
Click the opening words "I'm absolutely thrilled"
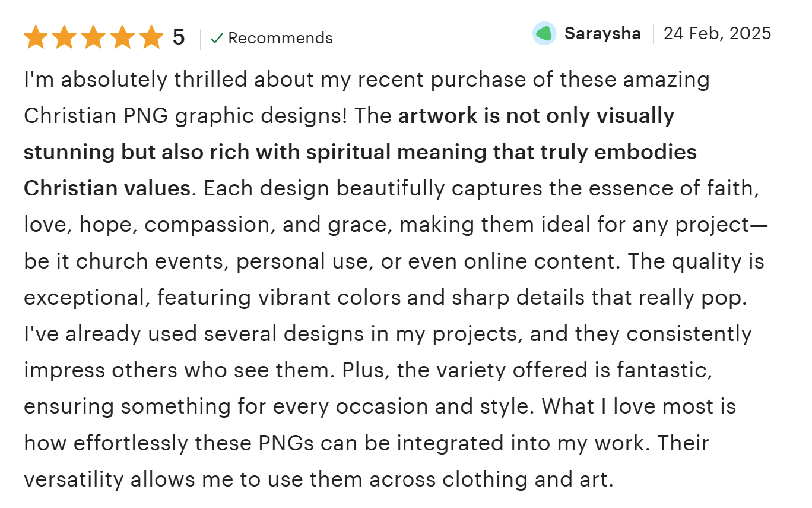point(110,80)
